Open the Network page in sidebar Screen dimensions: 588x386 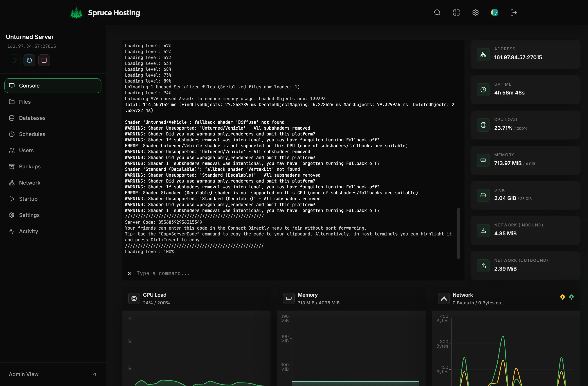click(53, 183)
